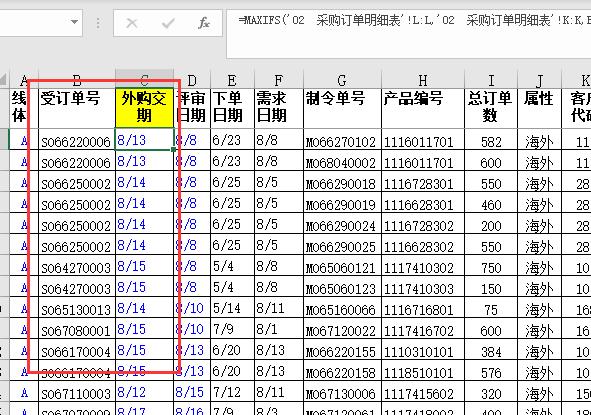Click cell with order SO67110003

(x=77, y=392)
